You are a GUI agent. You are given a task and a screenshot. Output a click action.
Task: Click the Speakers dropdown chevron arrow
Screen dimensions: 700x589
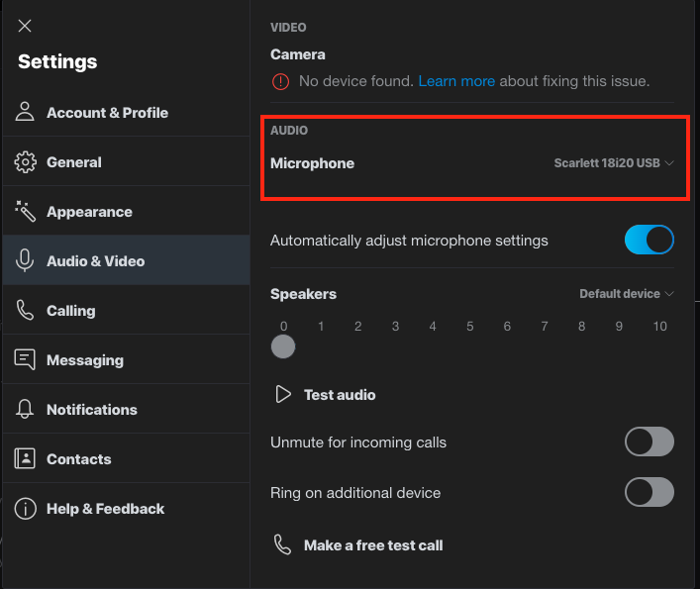[668, 294]
